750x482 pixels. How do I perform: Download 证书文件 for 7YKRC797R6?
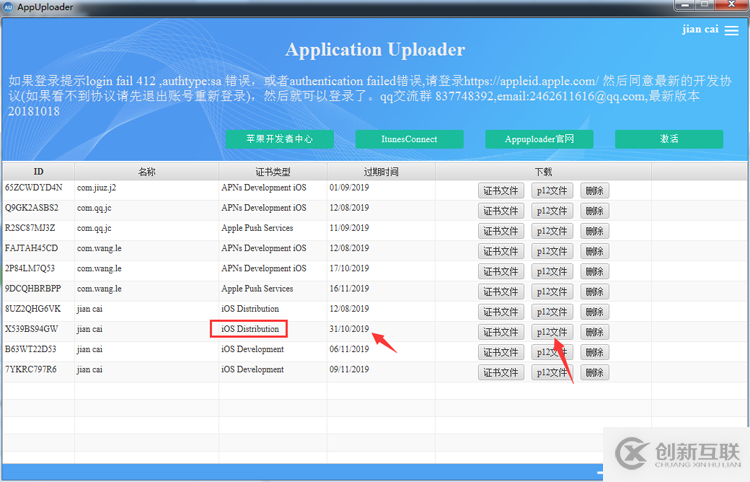[x=501, y=372]
